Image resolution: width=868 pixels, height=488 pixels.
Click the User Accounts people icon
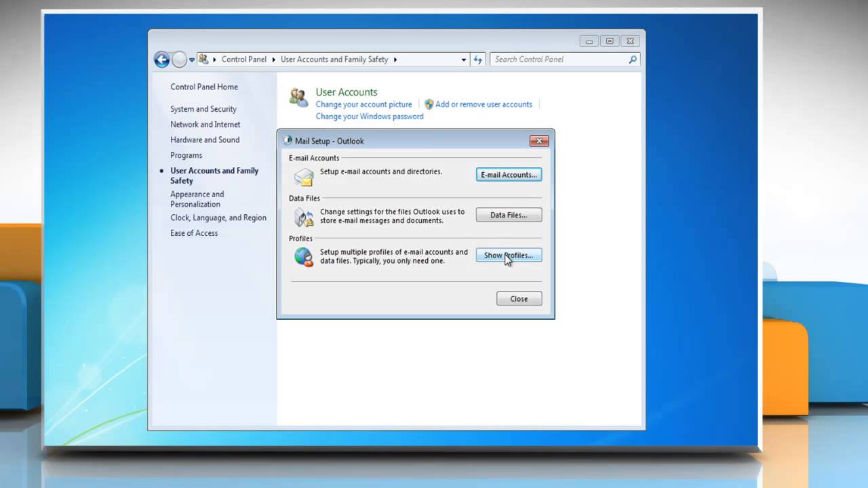298,98
